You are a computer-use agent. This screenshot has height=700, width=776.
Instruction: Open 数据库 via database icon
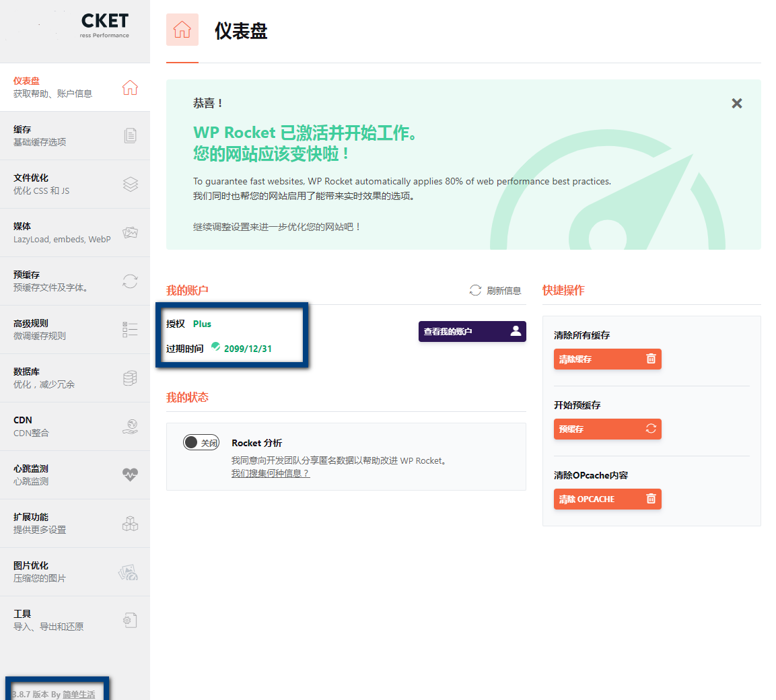(x=130, y=378)
